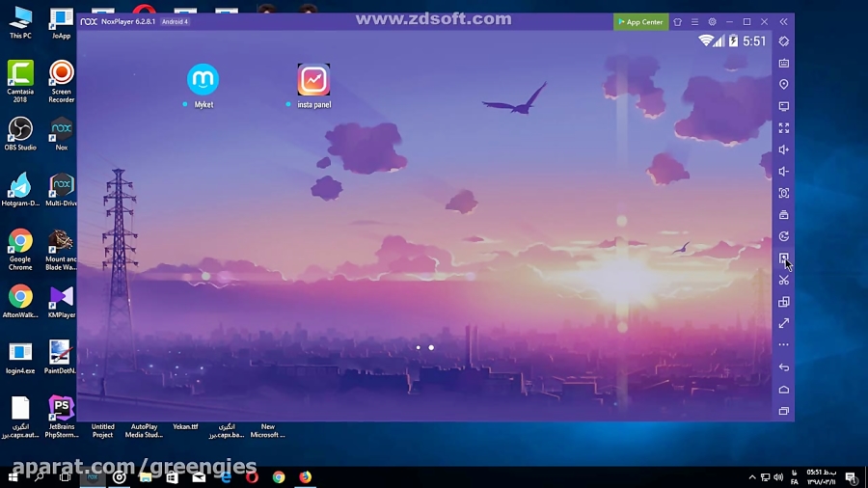Click the scissors sidebar icon

coord(784,280)
